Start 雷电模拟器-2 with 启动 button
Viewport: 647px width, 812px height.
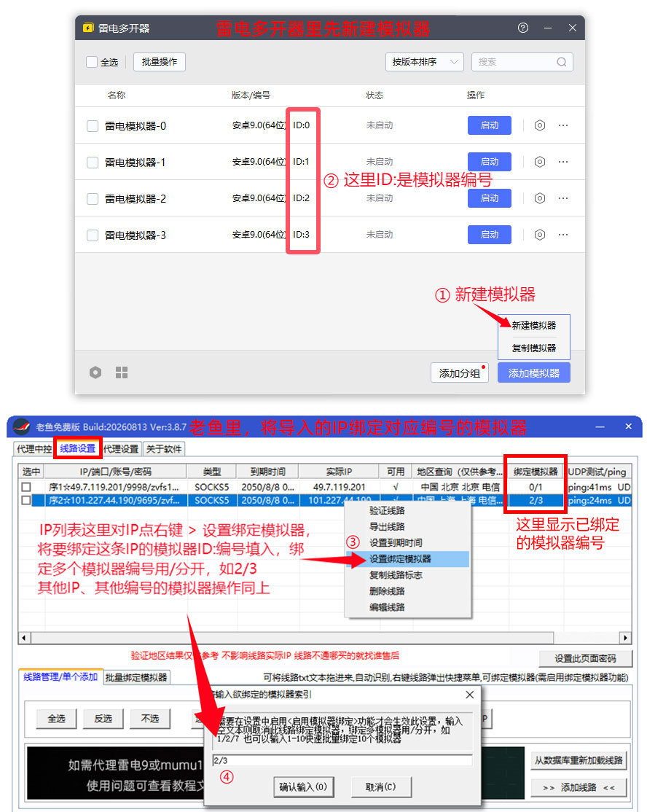pos(489,198)
